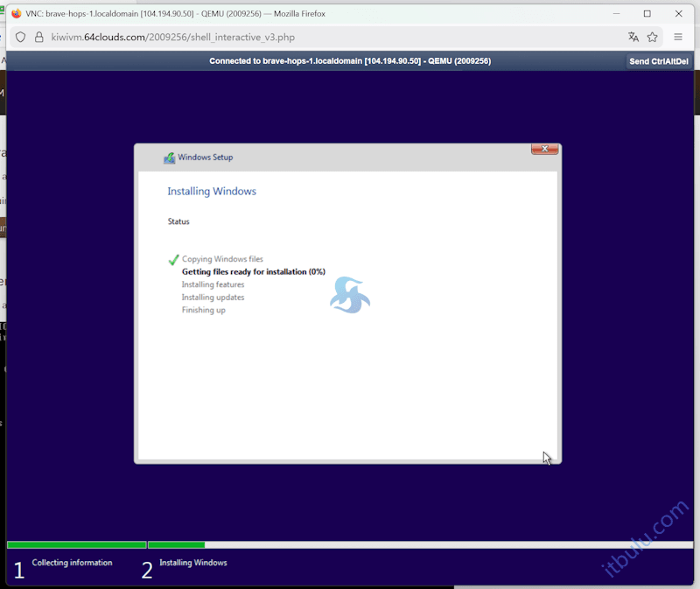Close the Windows Setup dialog
Screen dimensions: 700x589
click(x=544, y=150)
